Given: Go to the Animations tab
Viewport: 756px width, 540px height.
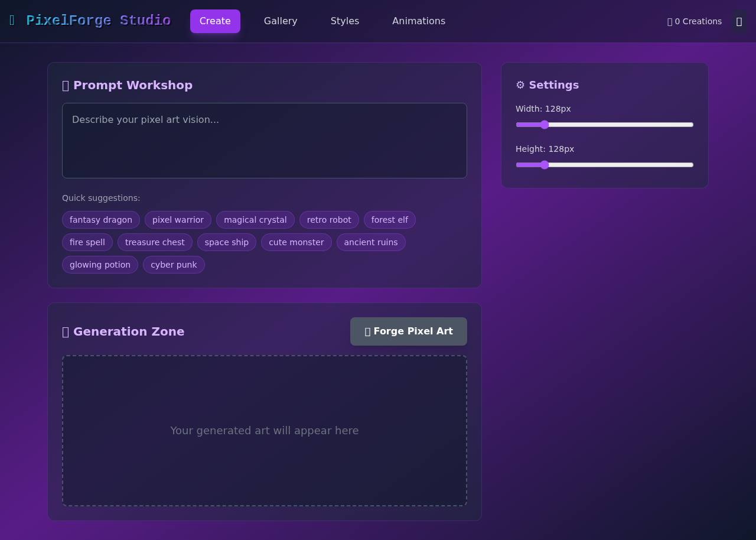Looking at the screenshot, I should (419, 21).
